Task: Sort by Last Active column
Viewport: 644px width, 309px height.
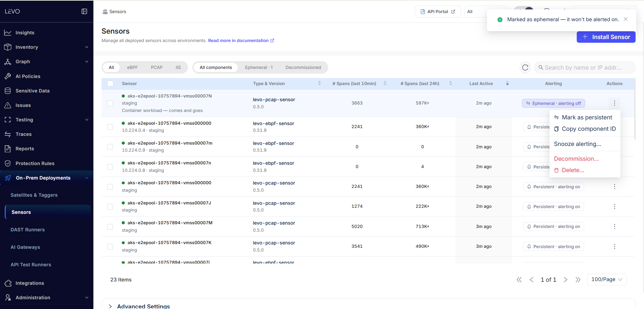Action: (507, 83)
